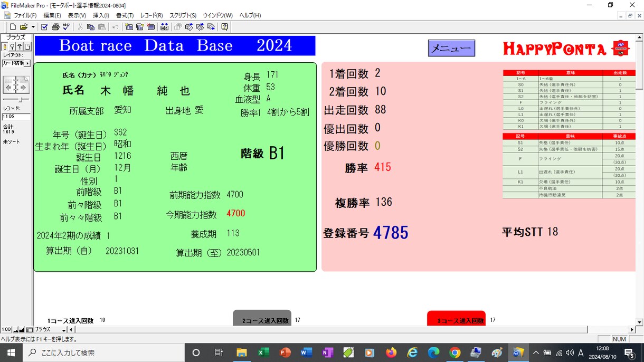The image size is (644, 362).
Task: Click the Paste clipboard icon
Action: [x=101, y=27]
